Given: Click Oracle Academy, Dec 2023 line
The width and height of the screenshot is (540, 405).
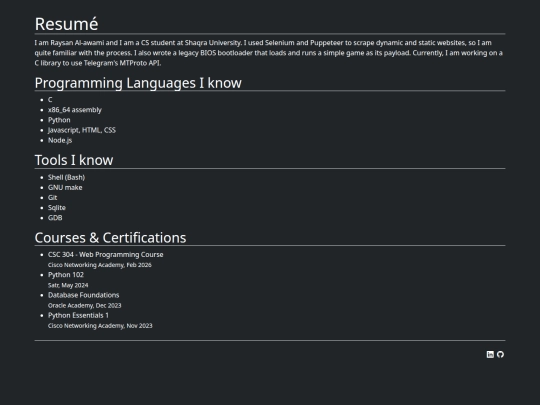Looking at the screenshot, I should click(x=85, y=305).
